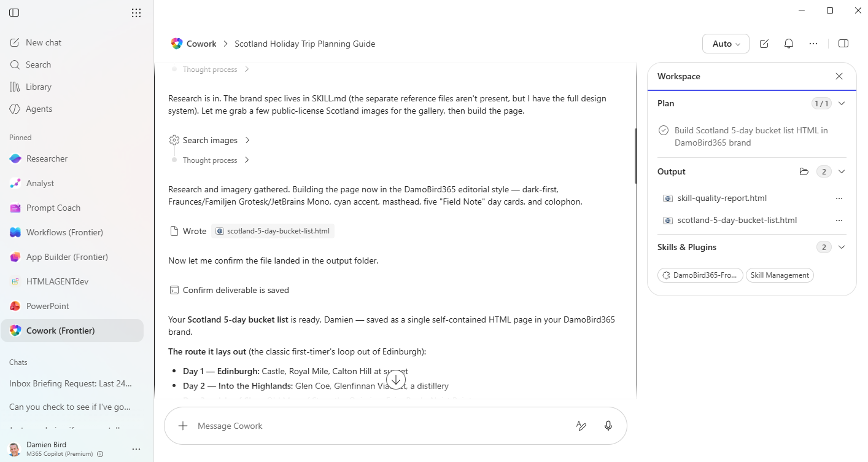The height and width of the screenshot is (462, 868).
Task: Click the plus attachment icon
Action: [183, 426]
